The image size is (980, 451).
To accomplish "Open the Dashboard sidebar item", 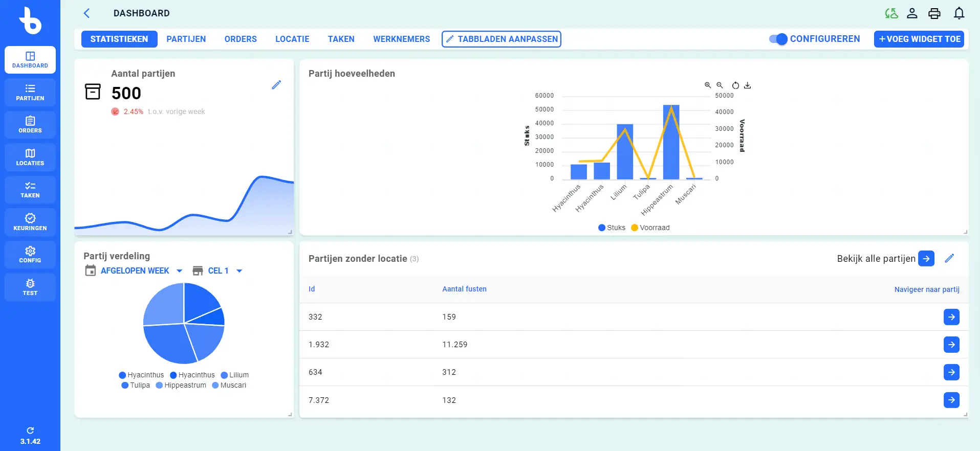I will [x=30, y=60].
